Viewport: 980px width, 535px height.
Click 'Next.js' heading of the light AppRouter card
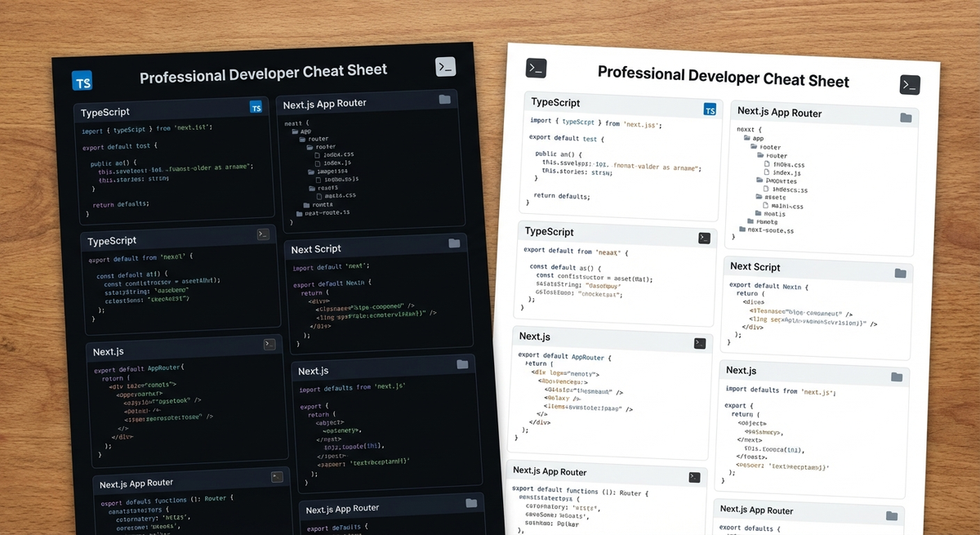[535, 337]
